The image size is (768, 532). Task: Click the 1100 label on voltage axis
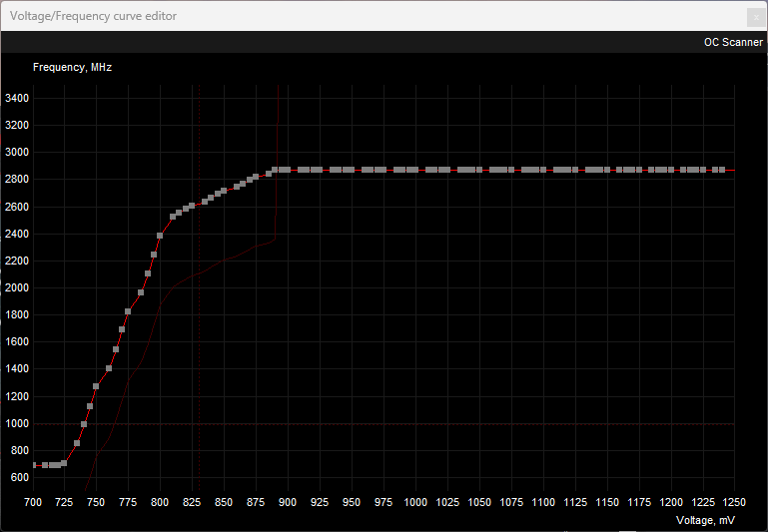543,502
